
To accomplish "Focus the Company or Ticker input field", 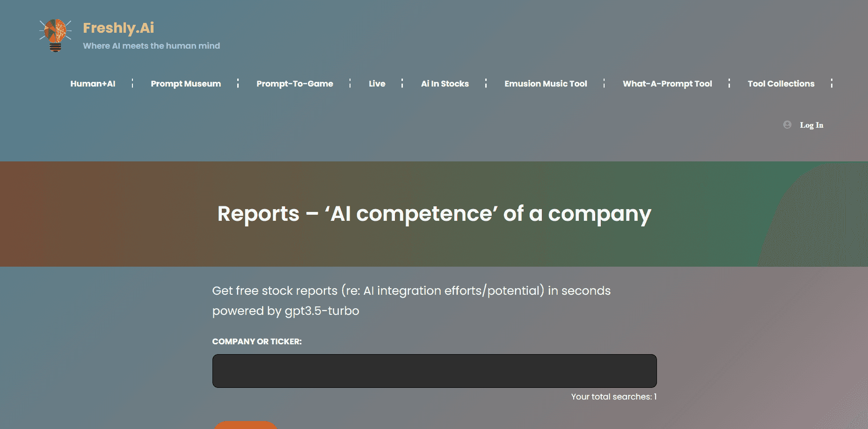I will pyautogui.click(x=434, y=371).
